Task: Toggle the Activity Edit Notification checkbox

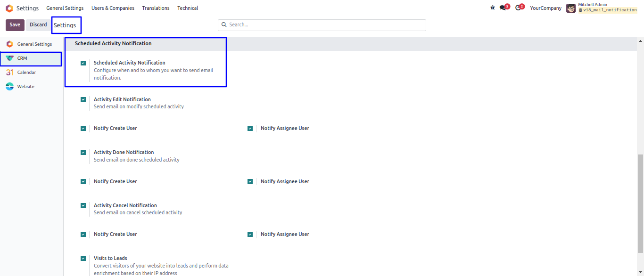Action: pyautogui.click(x=83, y=99)
